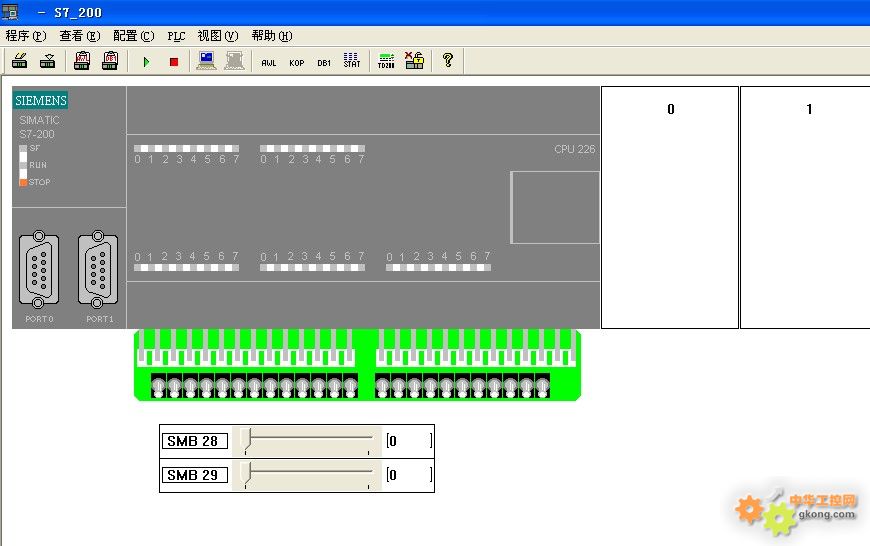The image size is (870, 546).
Task: Click the SMB 28 value field
Action: click(x=409, y=441)
